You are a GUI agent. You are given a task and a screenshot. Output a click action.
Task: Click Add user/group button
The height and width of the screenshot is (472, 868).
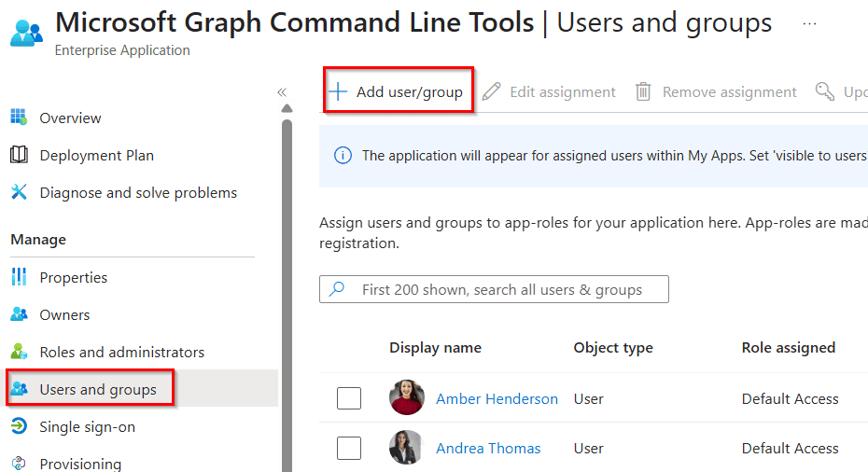point(399,91)
